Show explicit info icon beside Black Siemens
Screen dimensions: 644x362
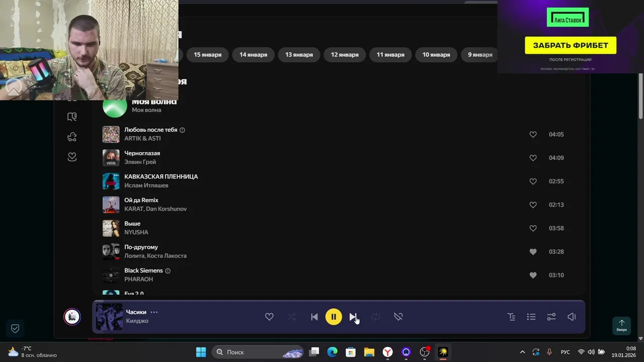168,270
